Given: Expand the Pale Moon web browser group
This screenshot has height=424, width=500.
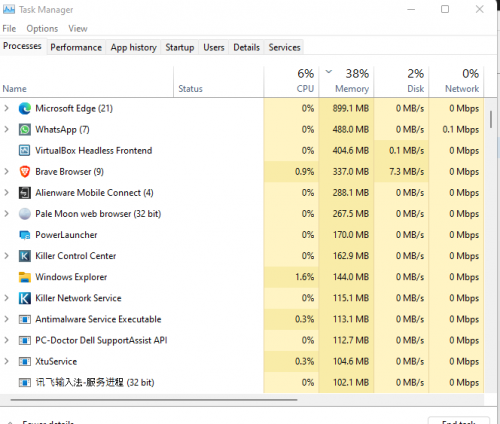Looking at the screenshot, I should 6,213.
